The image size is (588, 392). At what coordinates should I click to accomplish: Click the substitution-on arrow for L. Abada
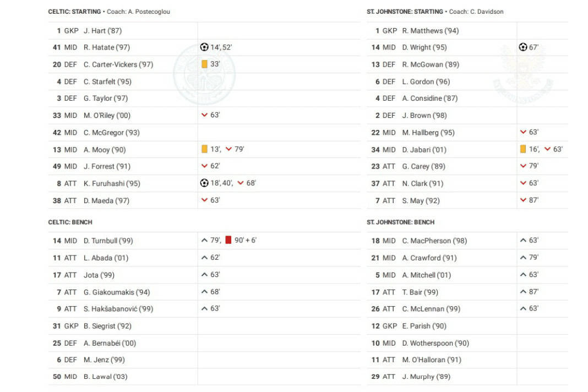point(204,258)
